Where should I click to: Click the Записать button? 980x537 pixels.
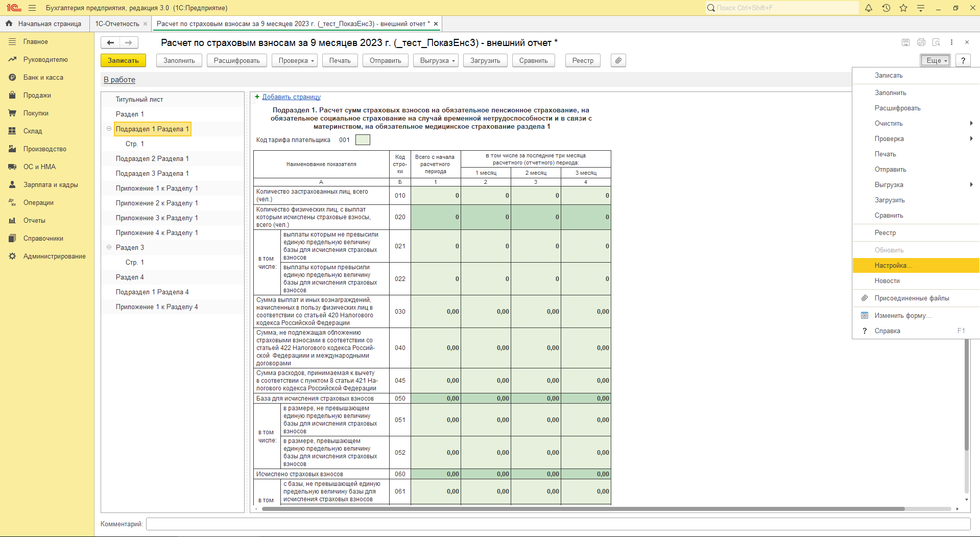[x=123, y=60]
